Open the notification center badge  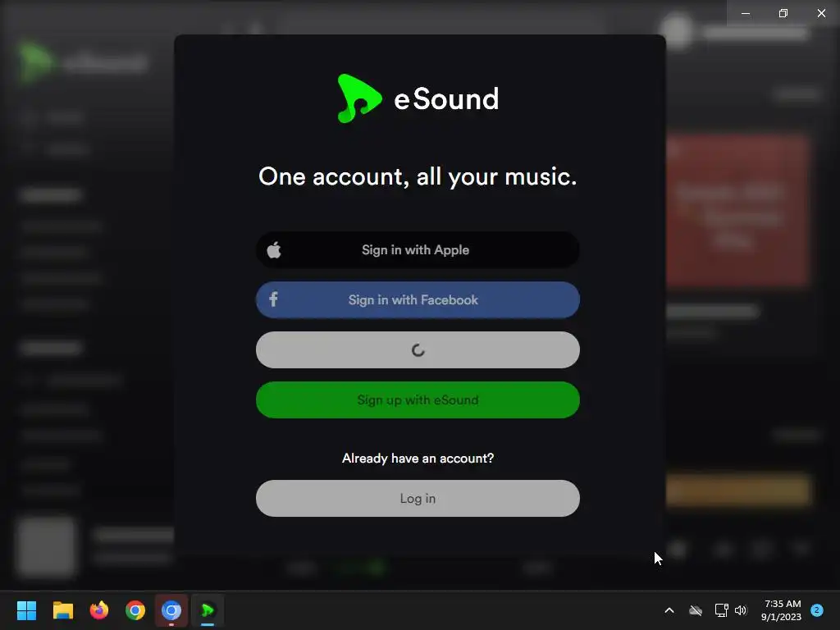[817, 610]
